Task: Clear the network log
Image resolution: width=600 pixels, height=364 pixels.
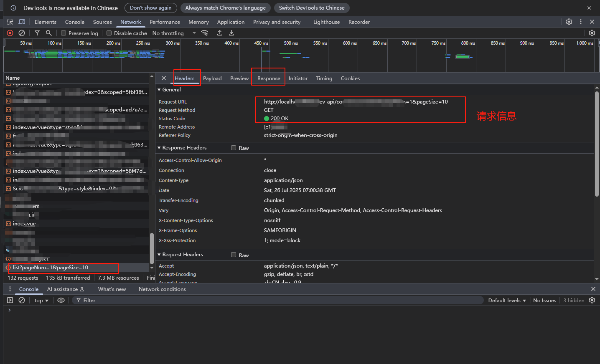Action: coord(22,33)
